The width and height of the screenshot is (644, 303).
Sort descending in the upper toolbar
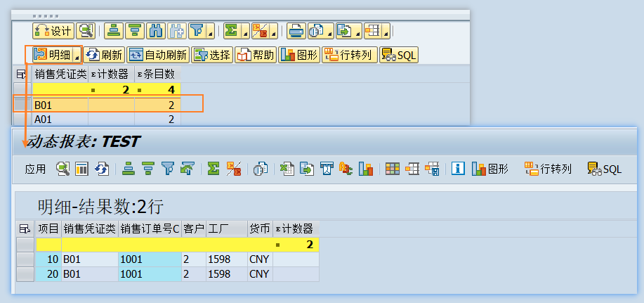134,31
